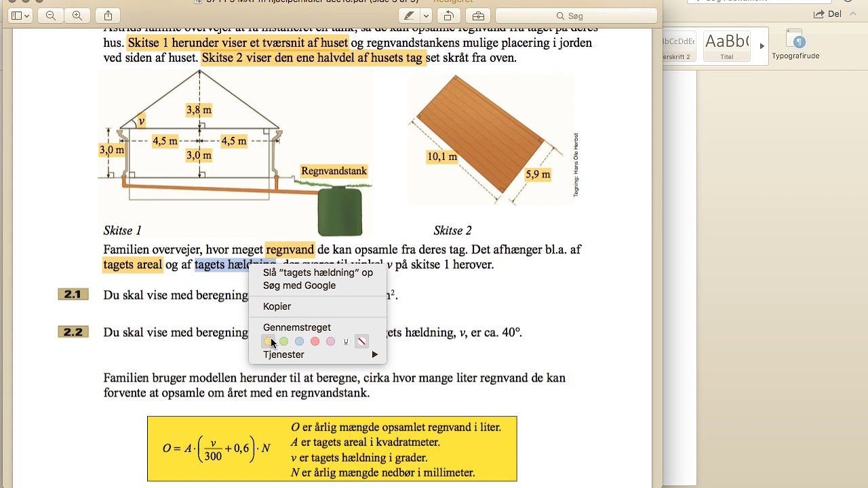Click the Søg search field
Viewport: 868px width, 488px height.
pyautogui.click(x=576, y=16)
